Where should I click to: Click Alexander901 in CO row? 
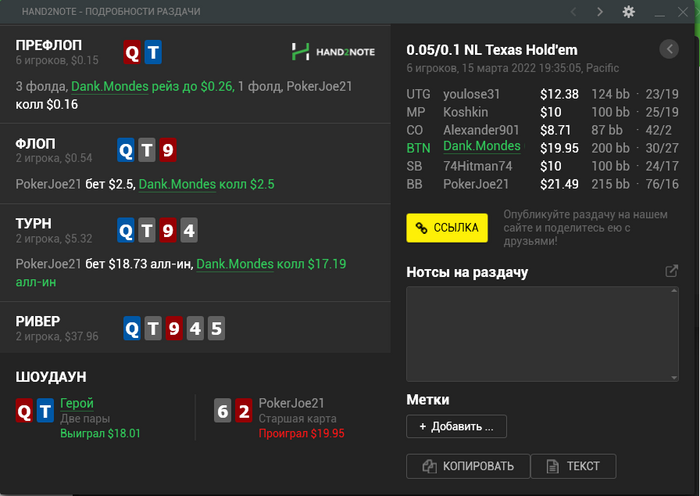(x=481, y=130)
